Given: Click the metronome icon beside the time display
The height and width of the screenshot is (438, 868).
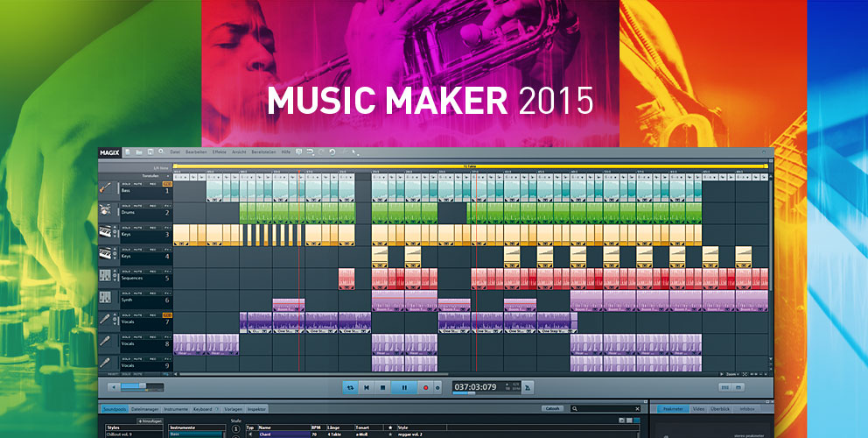Looking at the screenshot, I should coord(528,387).
